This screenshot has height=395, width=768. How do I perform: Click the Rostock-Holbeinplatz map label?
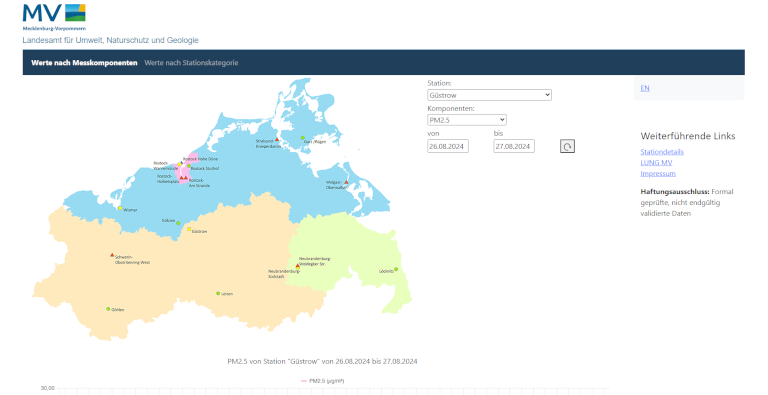click(x=168, y=179)
